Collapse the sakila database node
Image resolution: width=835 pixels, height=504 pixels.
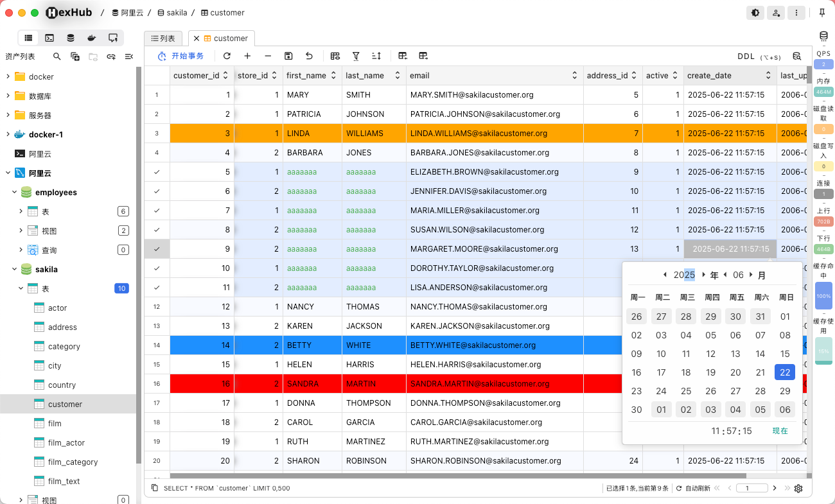[x=14, y=270]
